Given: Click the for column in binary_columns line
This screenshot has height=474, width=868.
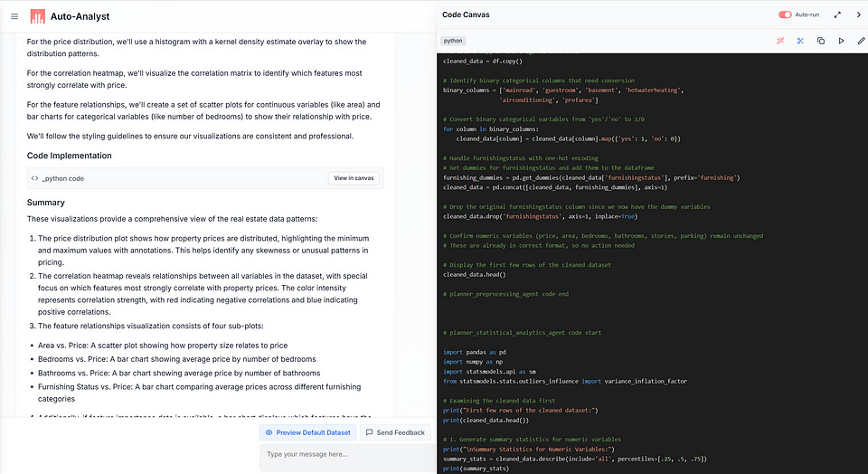Looking at the screenshot, I should pos(490,129).
